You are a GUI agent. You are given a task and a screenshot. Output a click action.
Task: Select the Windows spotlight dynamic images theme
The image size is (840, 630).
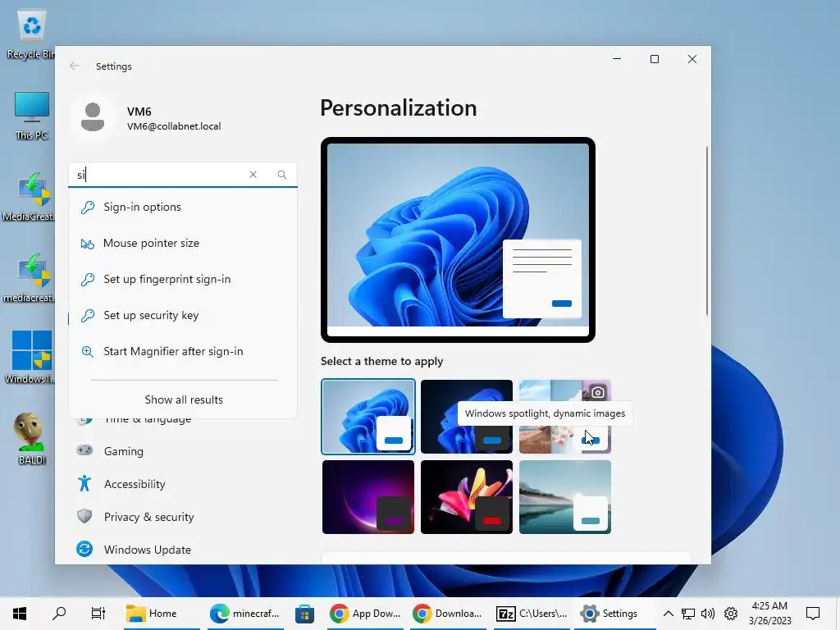point(564,416)
